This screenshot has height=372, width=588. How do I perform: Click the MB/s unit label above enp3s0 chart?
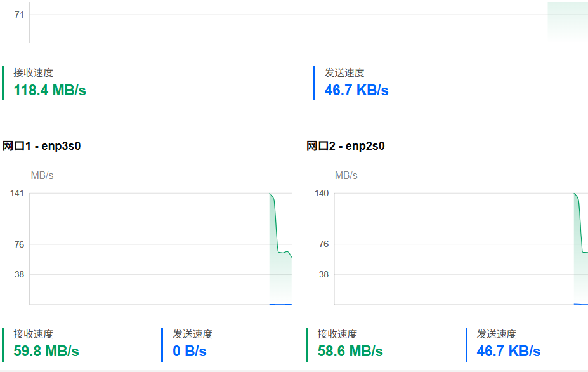point(42,175)
